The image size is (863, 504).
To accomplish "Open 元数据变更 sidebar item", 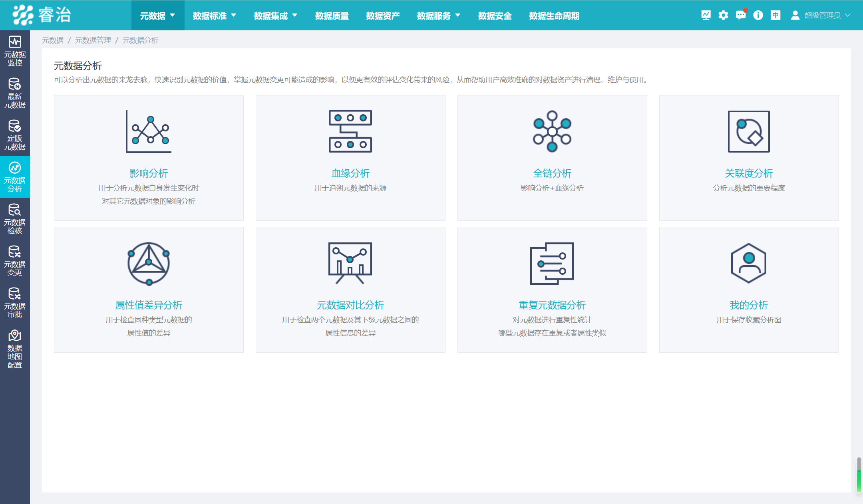I will [15, 261].
